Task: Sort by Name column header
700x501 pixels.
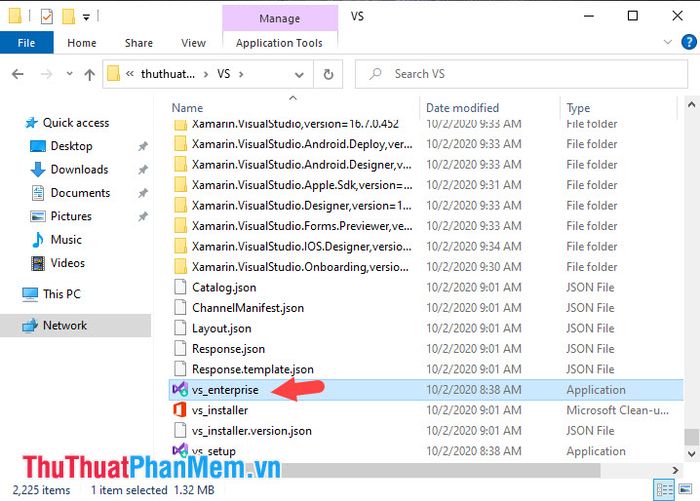Action: pyautogui.click(x=188, y=108)
